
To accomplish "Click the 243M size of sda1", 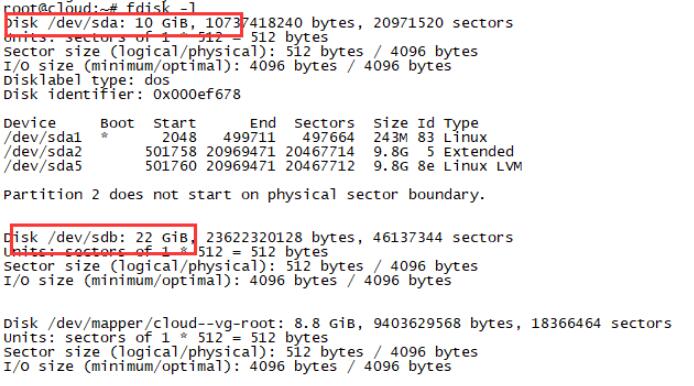I will (390, 137).
